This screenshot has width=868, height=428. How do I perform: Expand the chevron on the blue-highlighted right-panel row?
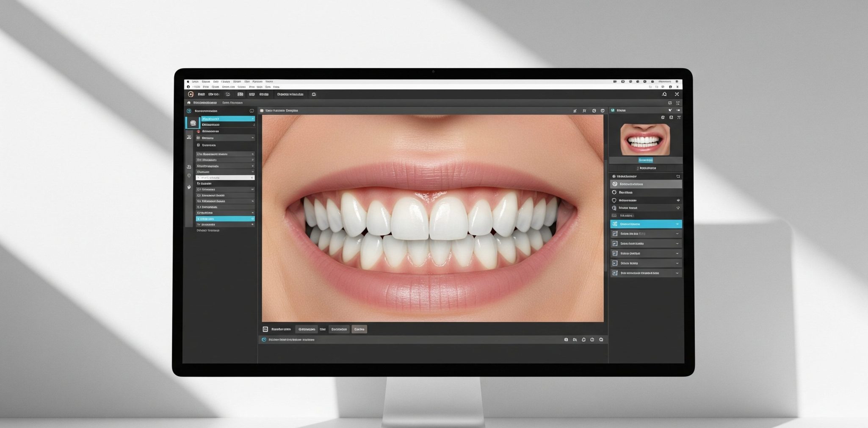(677, 224)
